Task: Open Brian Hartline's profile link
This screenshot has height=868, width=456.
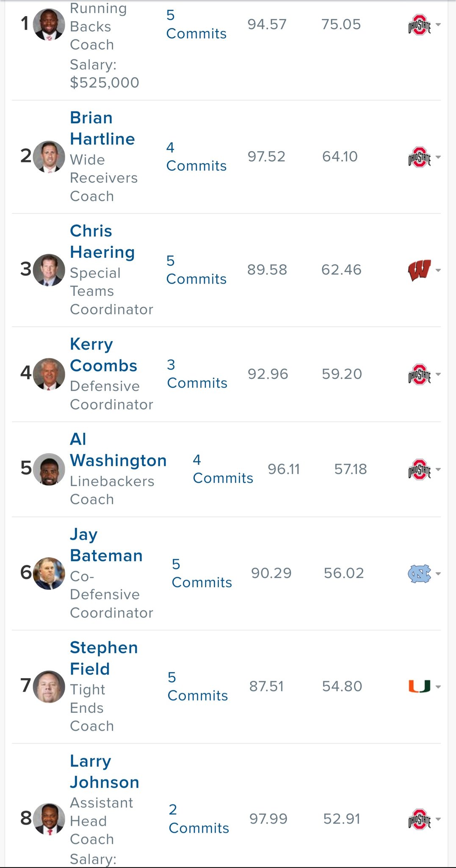Action: [x=102, y=128]
